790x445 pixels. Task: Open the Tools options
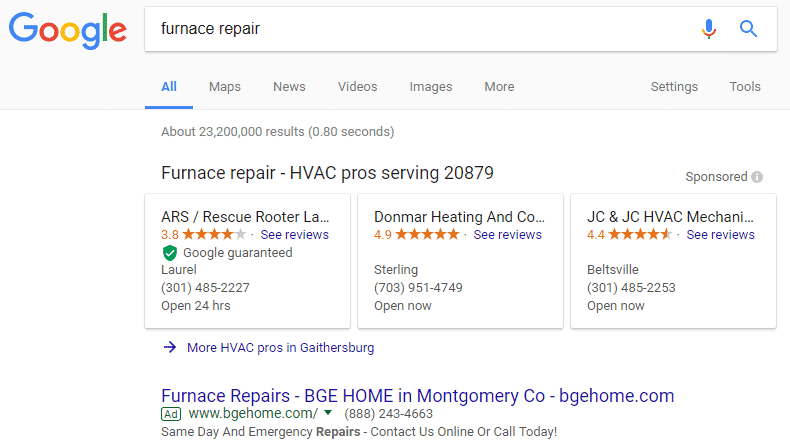[745, 87]
